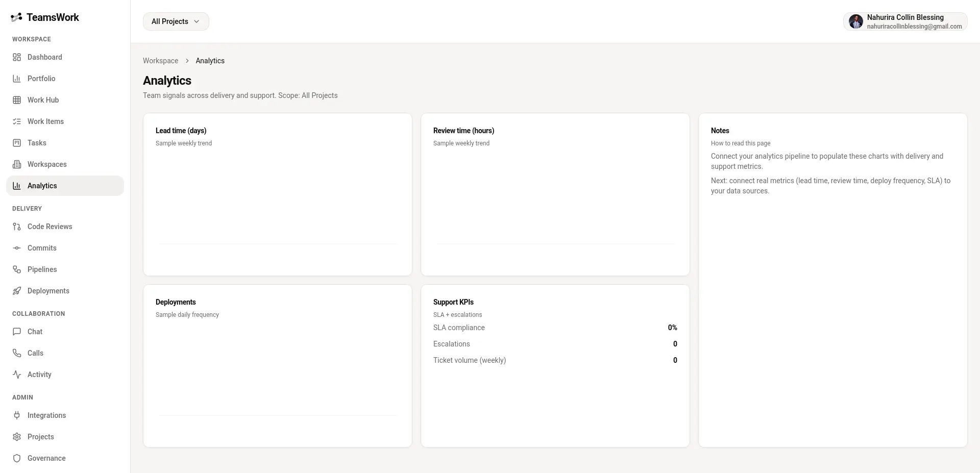Click the Review time (hours) card title
The width and height of the screenshot is (980, 473).
tap(463, 131)
